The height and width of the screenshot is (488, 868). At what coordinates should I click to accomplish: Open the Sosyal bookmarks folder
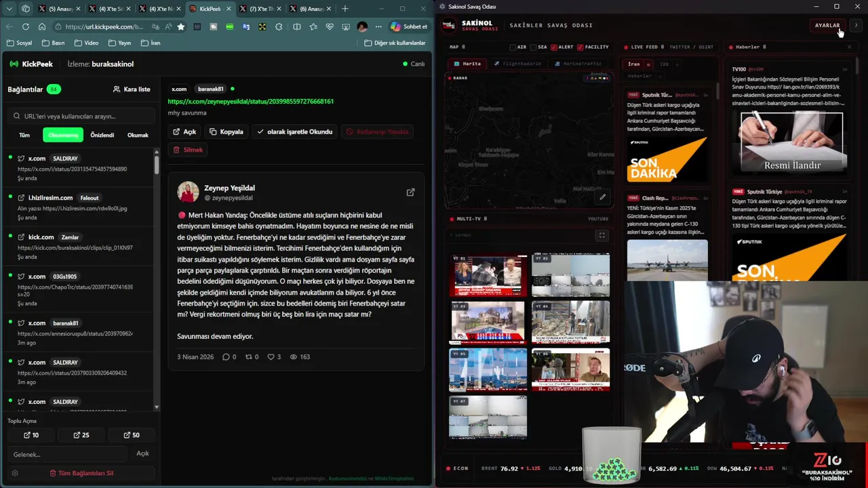19,43
